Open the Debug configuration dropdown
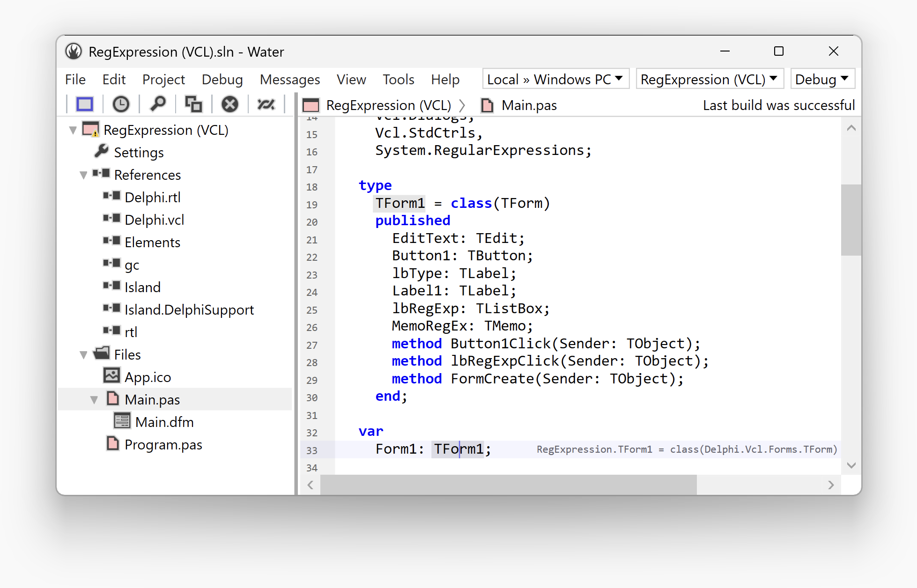Image resolution: width=917 pixels, height=588 pixels. tap(822, 79)
